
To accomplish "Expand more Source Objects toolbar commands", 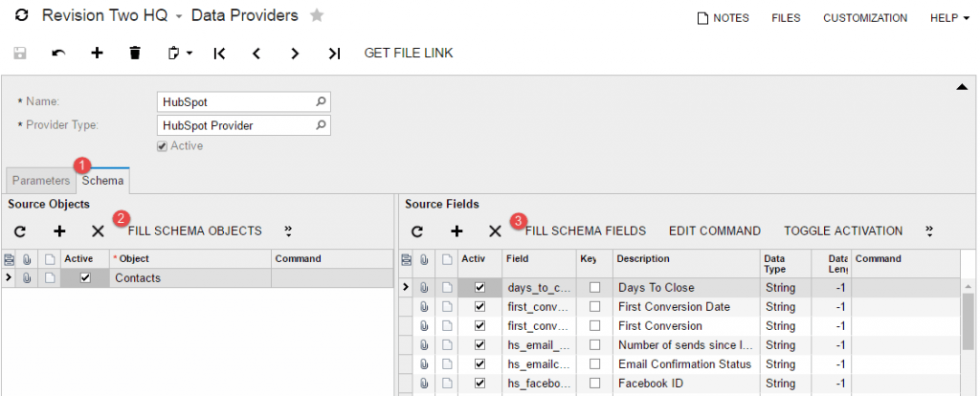I will click(288, 231).
